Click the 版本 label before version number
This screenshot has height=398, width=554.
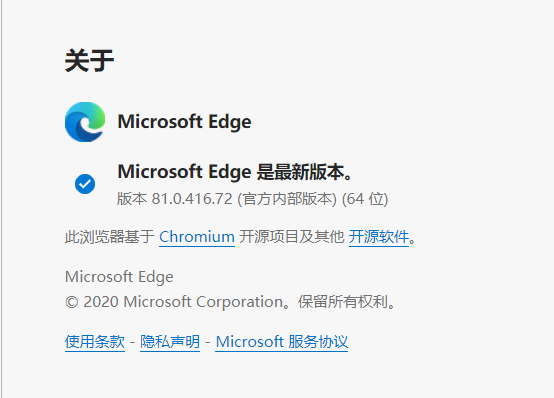[x=131, y=199]
